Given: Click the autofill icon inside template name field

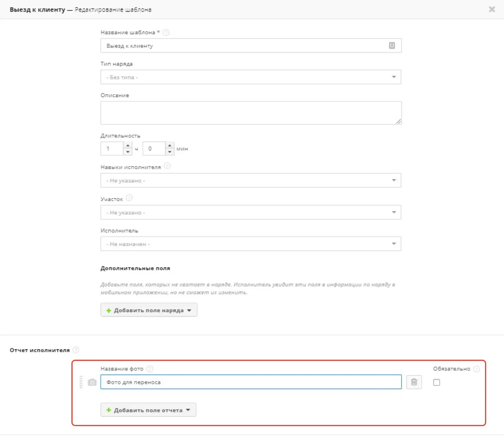Looking at the screenshot, I should [392, 46].
